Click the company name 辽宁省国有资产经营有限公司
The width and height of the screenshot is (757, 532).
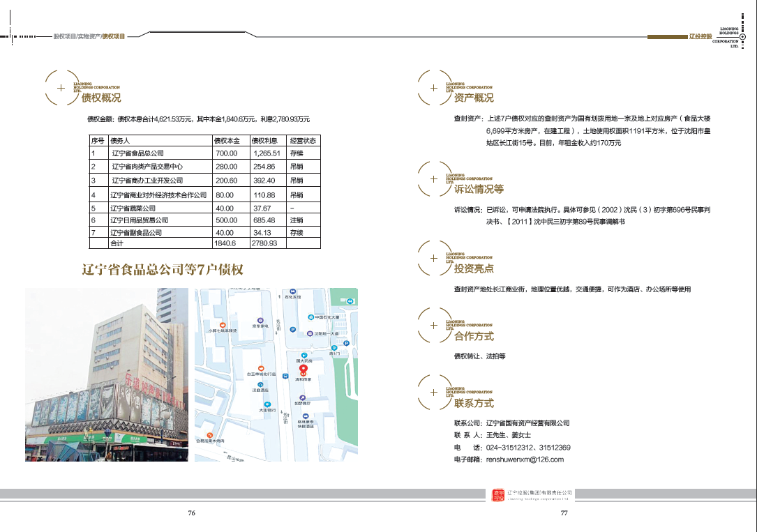[x=527, y=423]
